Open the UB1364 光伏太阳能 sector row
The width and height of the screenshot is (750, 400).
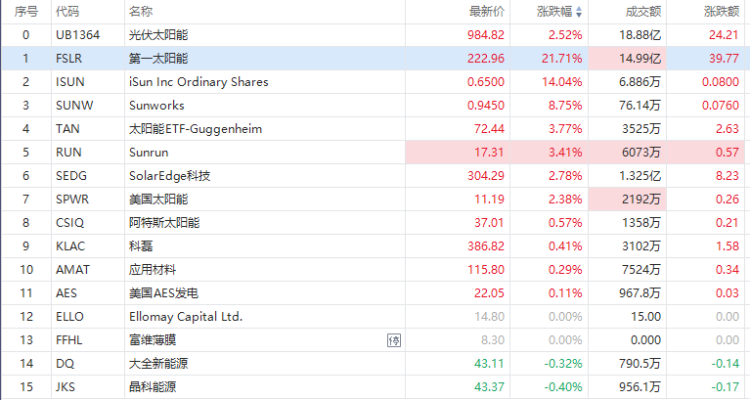point(165,35)
